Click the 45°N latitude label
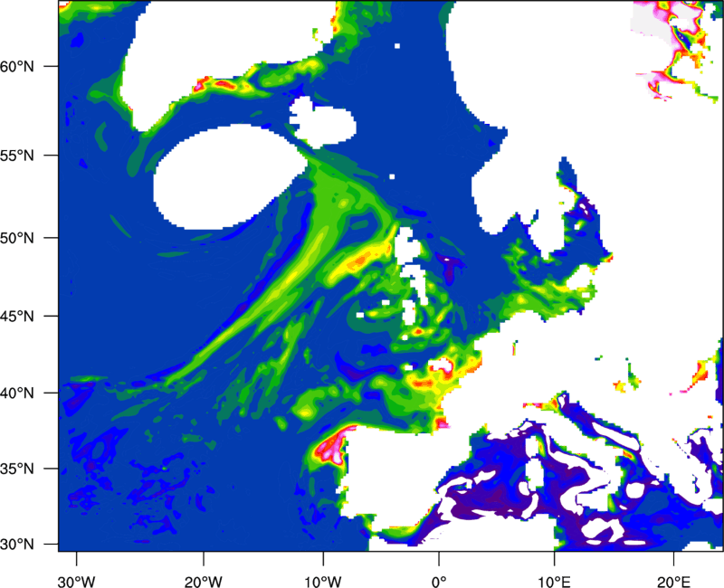The image size is (724, 588). 17,317
